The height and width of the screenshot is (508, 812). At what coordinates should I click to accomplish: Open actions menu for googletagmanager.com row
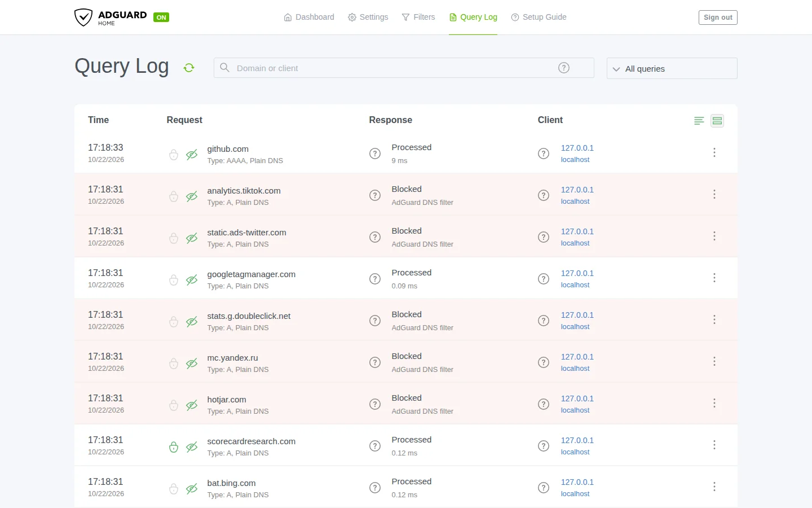pos(714,278)
